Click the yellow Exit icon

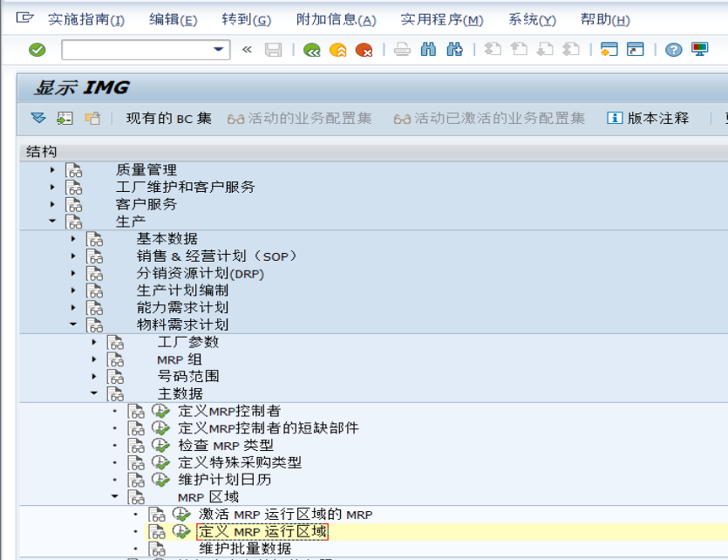point(338,49)
